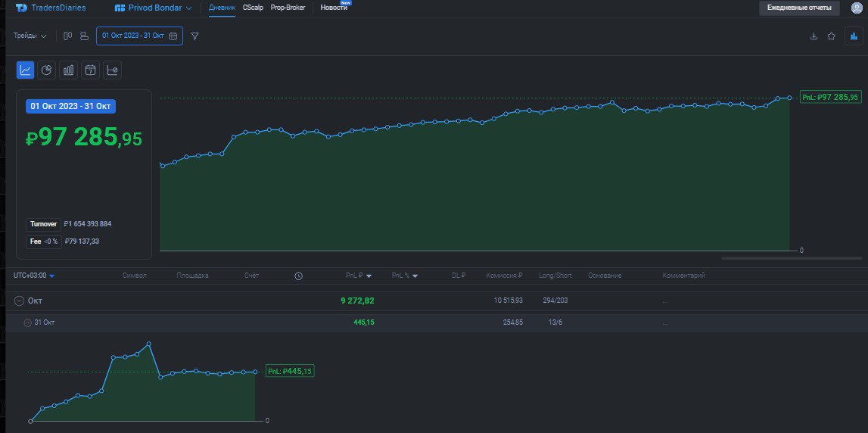The image size is (868, 433).
Task: Click the clock time column icon
Action: 298,276
